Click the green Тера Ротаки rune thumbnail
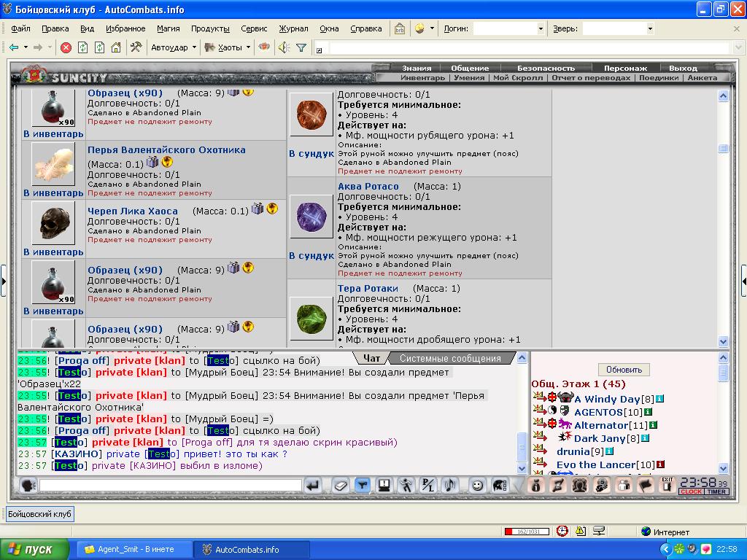The image size is (747, 560). tap(311, 319)
